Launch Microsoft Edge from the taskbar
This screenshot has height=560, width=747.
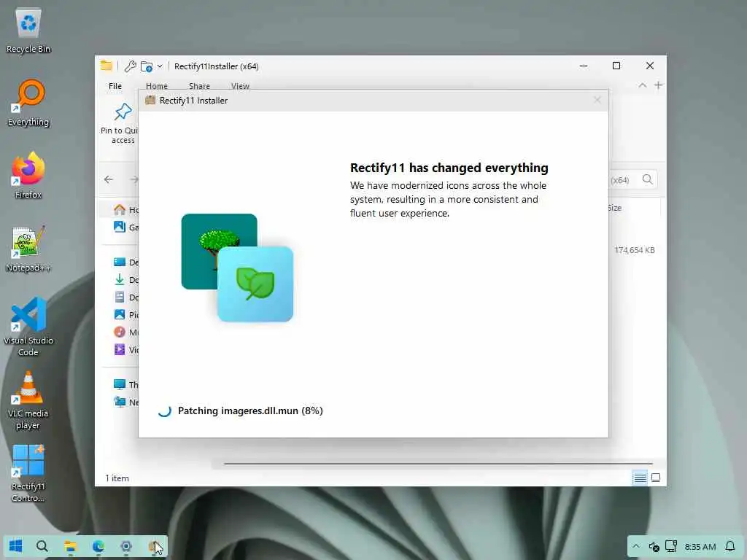(98, 545)
